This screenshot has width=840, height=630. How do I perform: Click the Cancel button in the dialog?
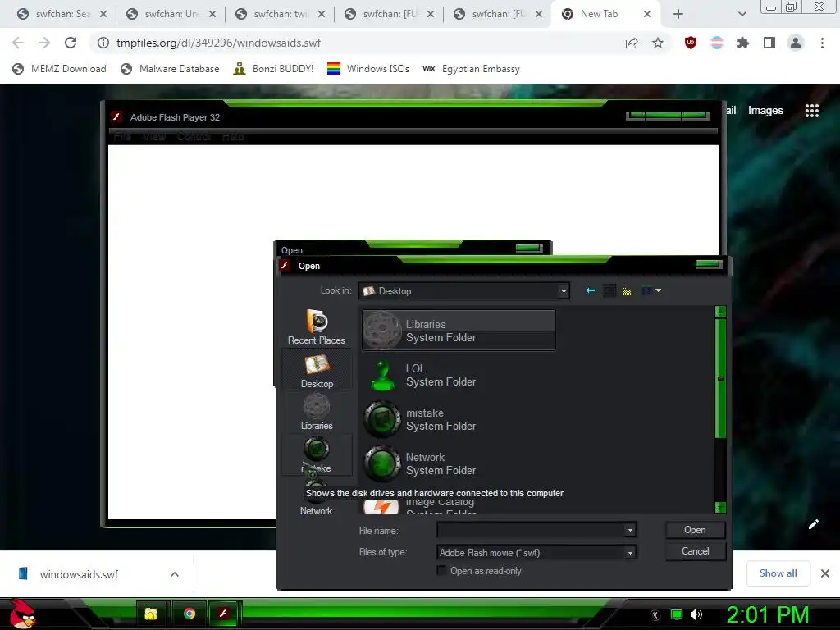pos(695,551)
